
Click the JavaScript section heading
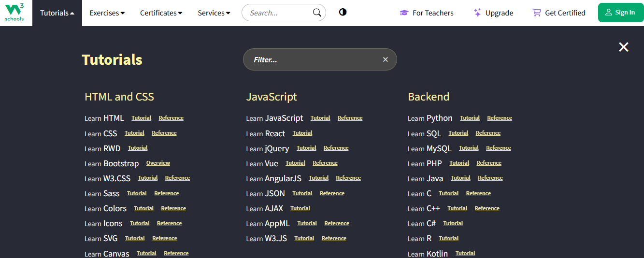tap(272, 97)
